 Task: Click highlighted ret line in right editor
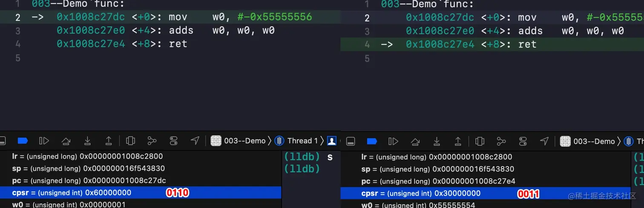pos(492,44)
